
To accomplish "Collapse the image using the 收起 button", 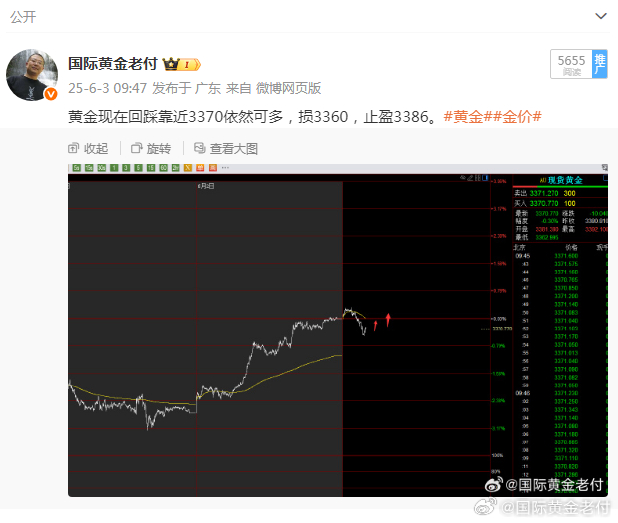I will pyautogui.click(x=88, y=148).
